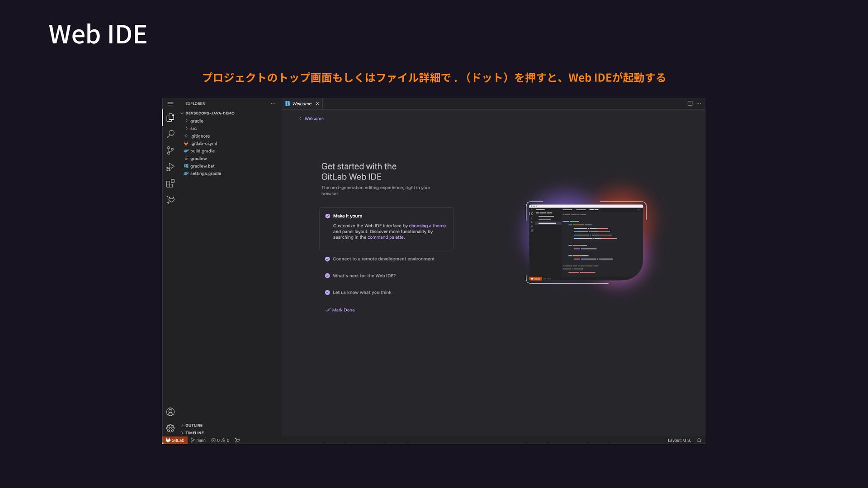Open the hamburger application menu

point(170,103)
